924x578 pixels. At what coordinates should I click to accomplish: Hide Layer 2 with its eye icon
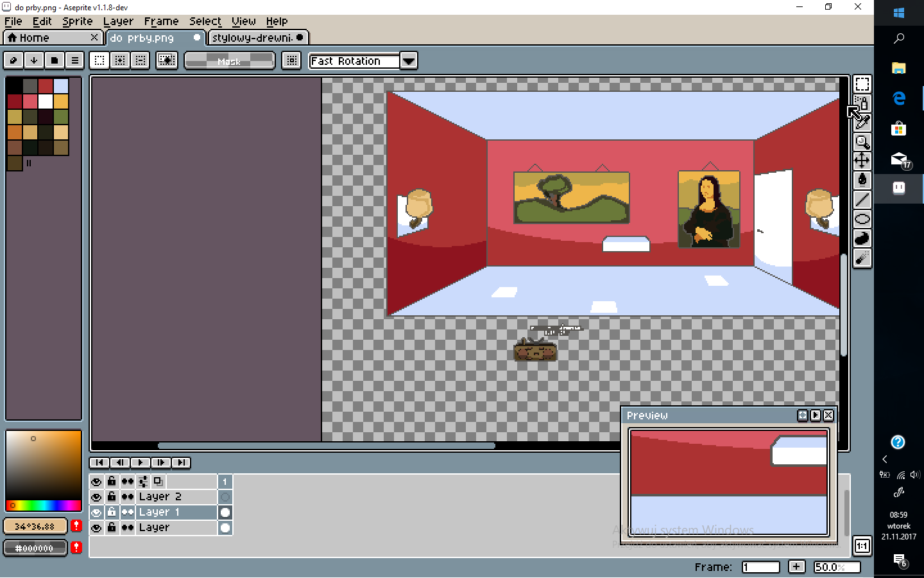point(96,497)
